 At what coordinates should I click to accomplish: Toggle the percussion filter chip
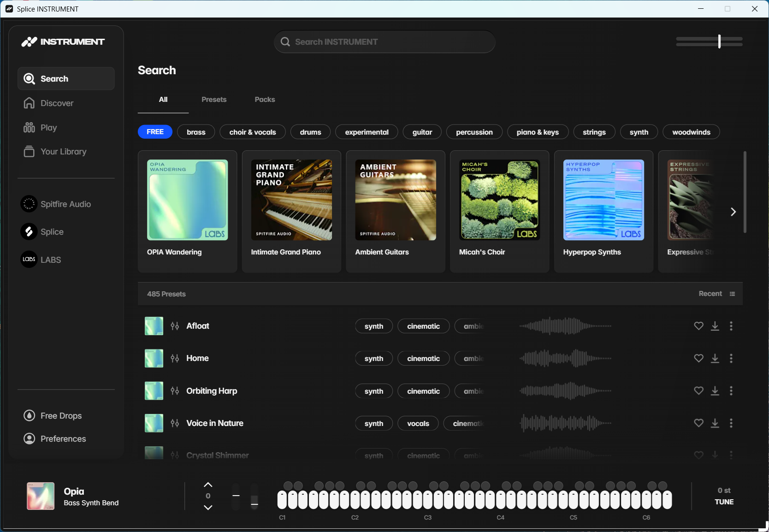474,132
